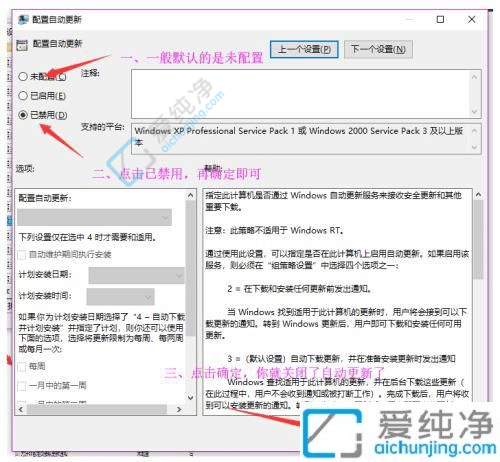Click the options pane vertical scrollbar thumb
This screenshot has height=462, width=500.
[x=190, y=268]
